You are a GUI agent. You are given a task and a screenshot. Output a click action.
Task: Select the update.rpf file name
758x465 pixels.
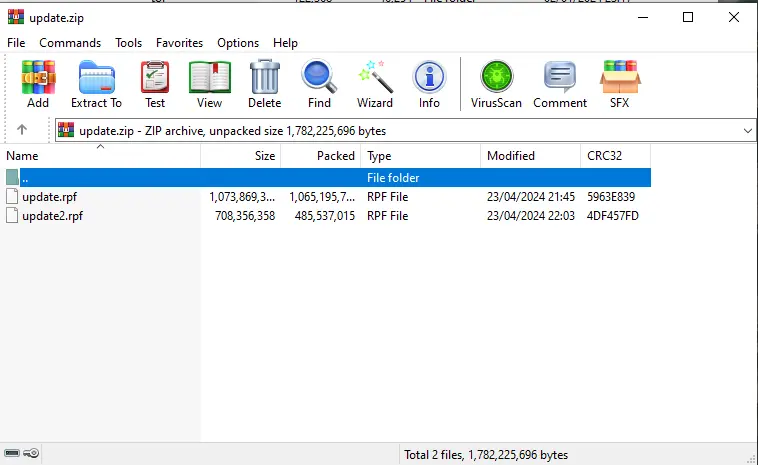click(x=50, y=197)
